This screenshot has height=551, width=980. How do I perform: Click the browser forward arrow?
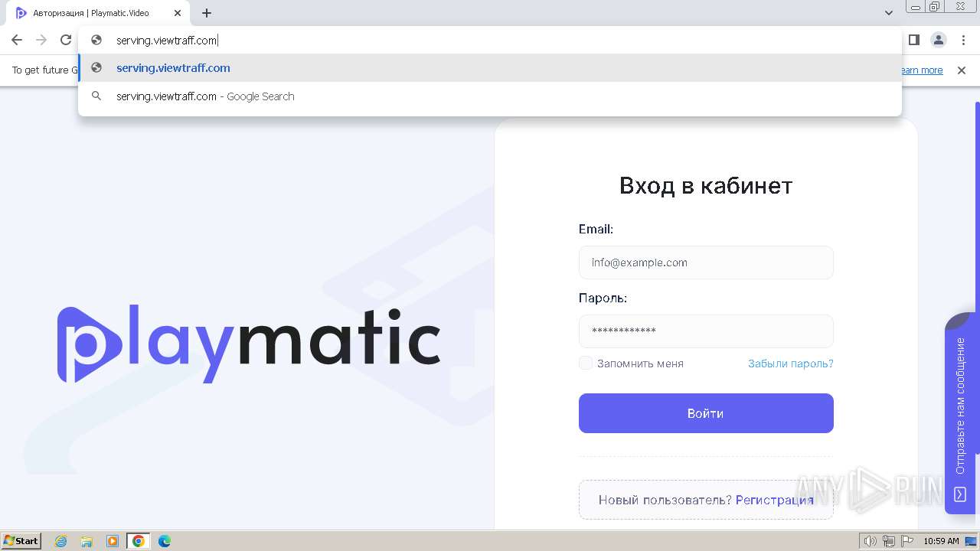[41, 40]
